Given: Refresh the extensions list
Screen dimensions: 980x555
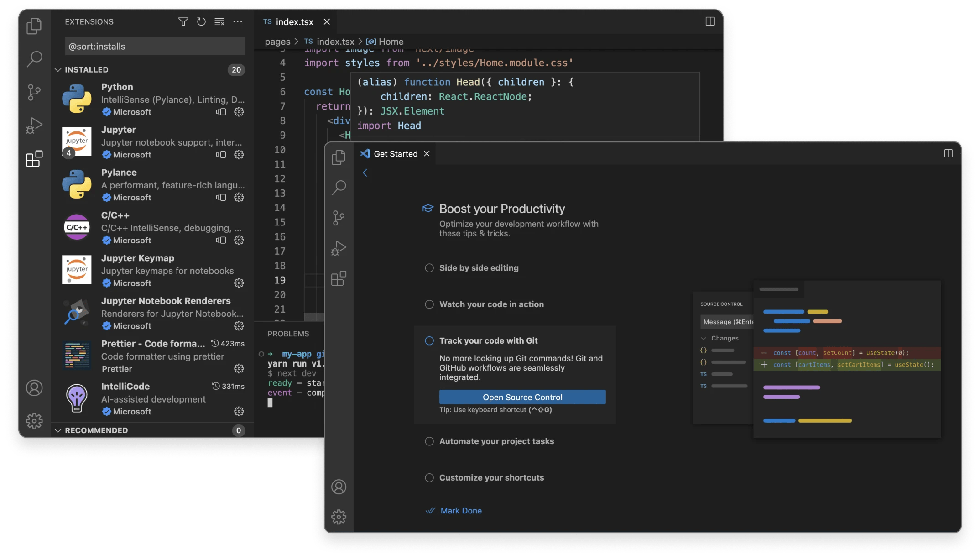Looking at the screenshot, I should click(x=201, y=22).
